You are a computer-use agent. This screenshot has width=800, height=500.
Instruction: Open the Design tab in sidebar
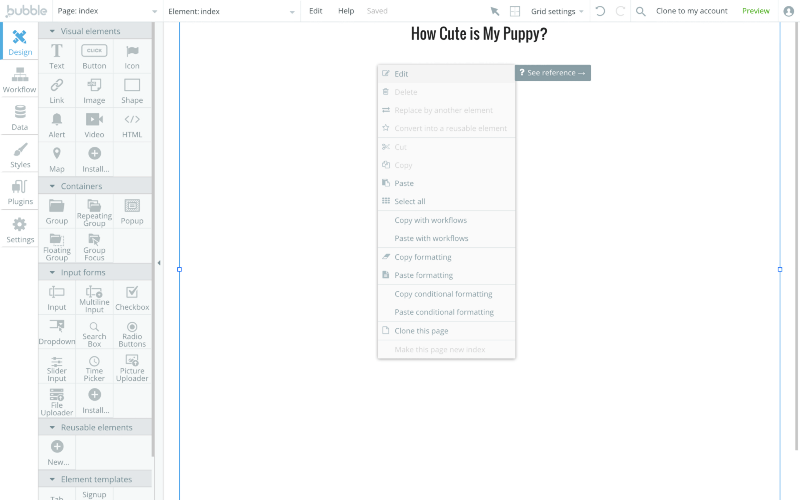tap(20, 41)
